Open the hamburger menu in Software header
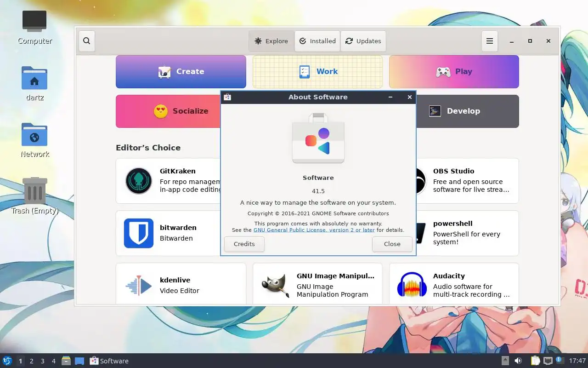 click(490, 41)
